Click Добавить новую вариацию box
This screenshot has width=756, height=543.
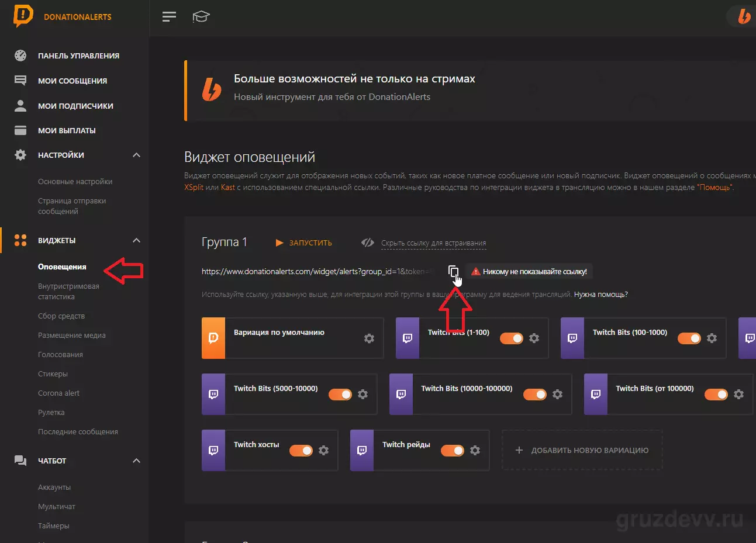pos(582,450)
